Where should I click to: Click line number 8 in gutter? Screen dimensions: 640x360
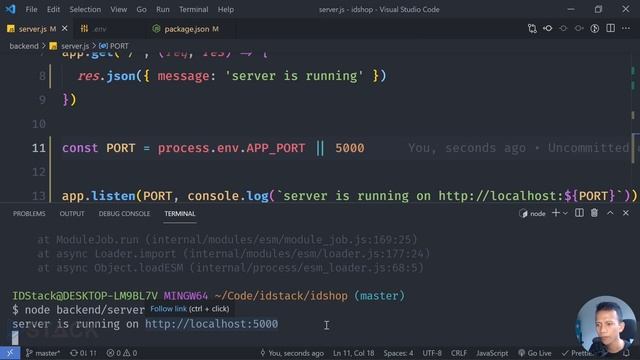point(42,76)
